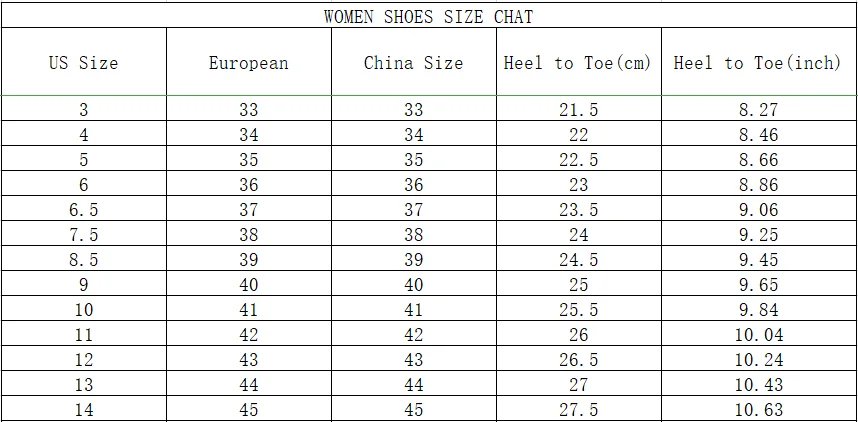Select US Size cell with value 8.5
The width and height of the screenshot is (858, 422).
84,260
